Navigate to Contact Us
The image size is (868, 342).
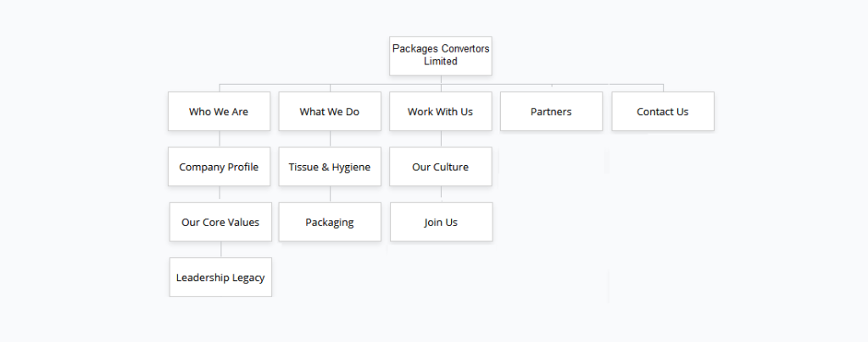(663, 112)
